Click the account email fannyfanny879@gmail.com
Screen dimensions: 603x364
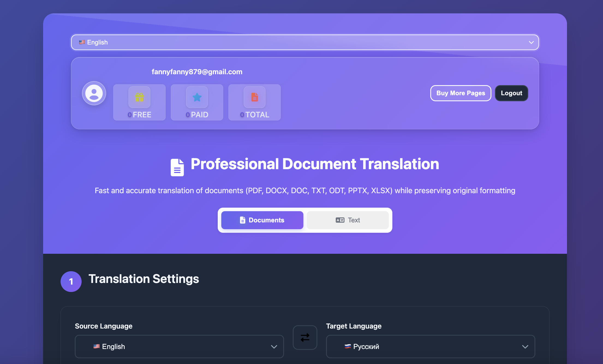coord(197,72)
